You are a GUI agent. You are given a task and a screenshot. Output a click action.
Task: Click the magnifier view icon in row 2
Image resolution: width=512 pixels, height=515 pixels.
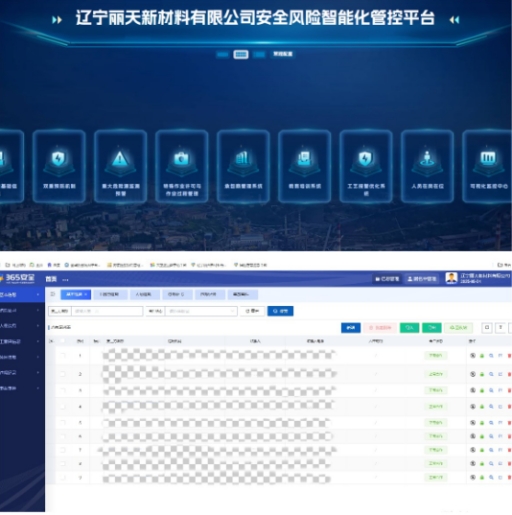pyautogui.click(x=491, y=374)
